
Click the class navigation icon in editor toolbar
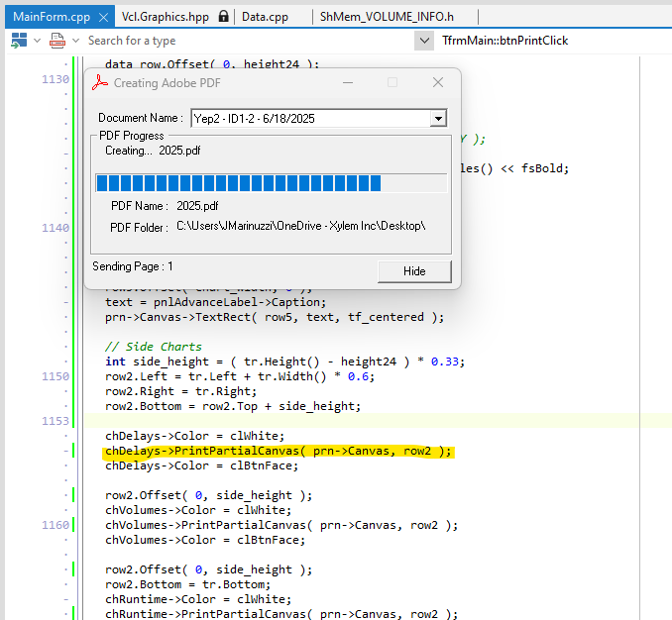(x=19, y=41)
